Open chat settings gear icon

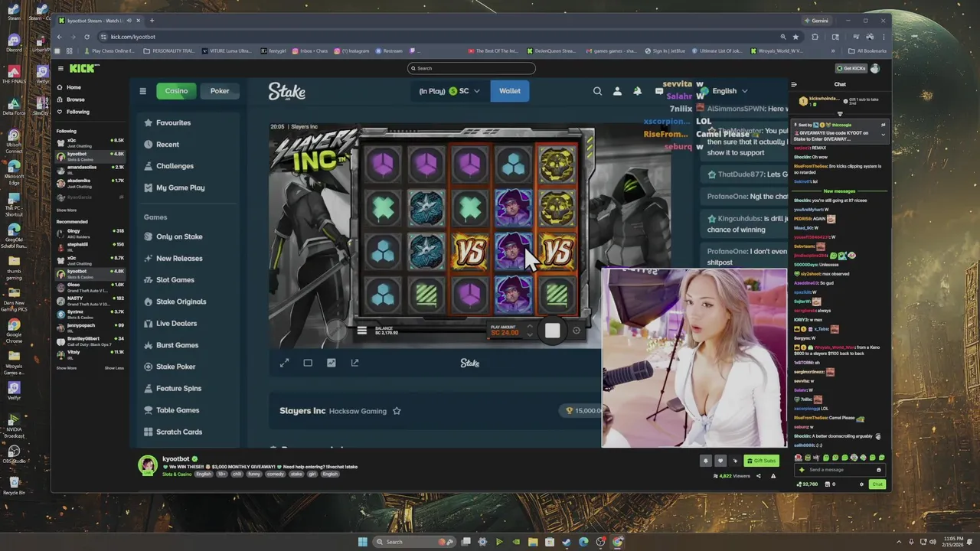(862, 484)
